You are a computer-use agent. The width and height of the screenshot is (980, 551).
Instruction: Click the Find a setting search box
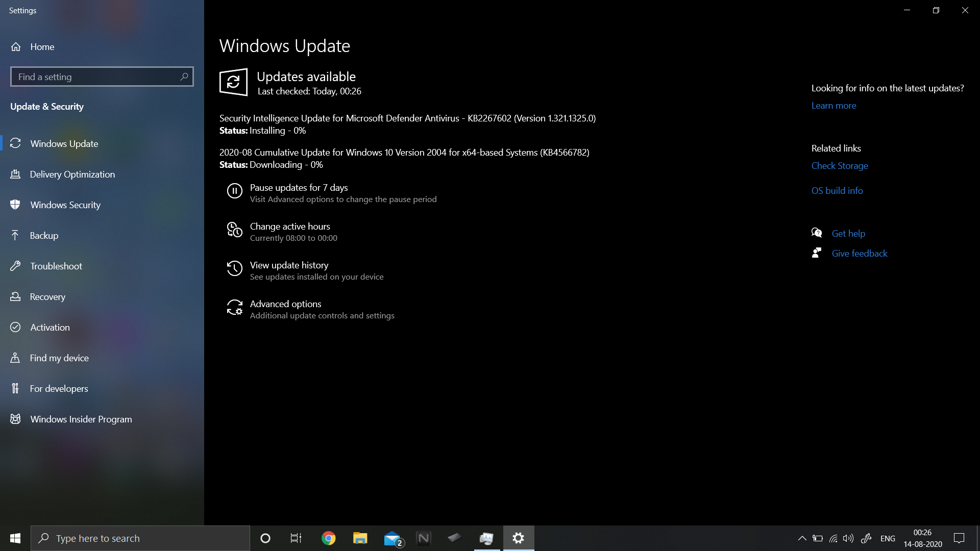tap(102, 77)
